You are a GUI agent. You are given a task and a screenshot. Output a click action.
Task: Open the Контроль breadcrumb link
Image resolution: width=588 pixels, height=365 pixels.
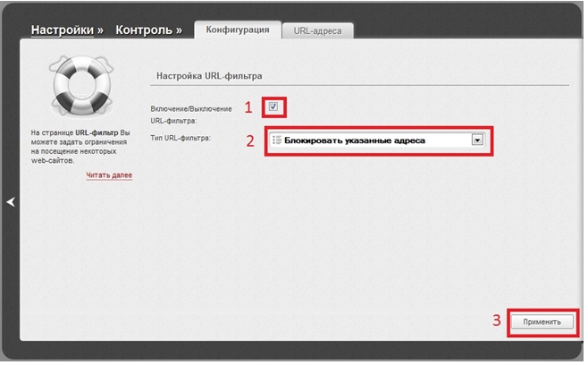141,30
